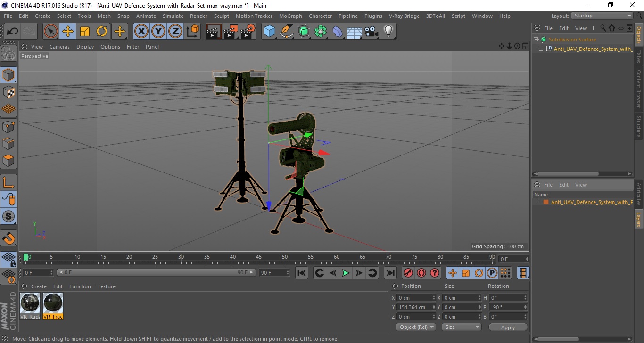Select the Scale tool

tap(85, 32)
